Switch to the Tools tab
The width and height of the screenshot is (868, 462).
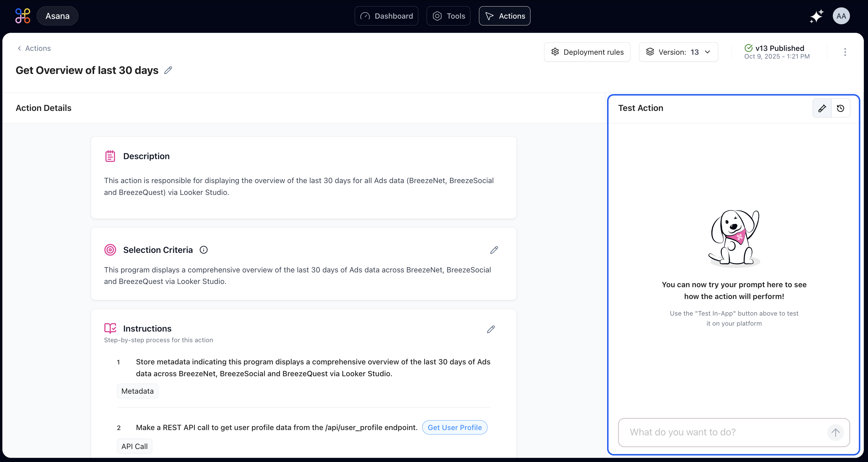click(x=448, y=16)
